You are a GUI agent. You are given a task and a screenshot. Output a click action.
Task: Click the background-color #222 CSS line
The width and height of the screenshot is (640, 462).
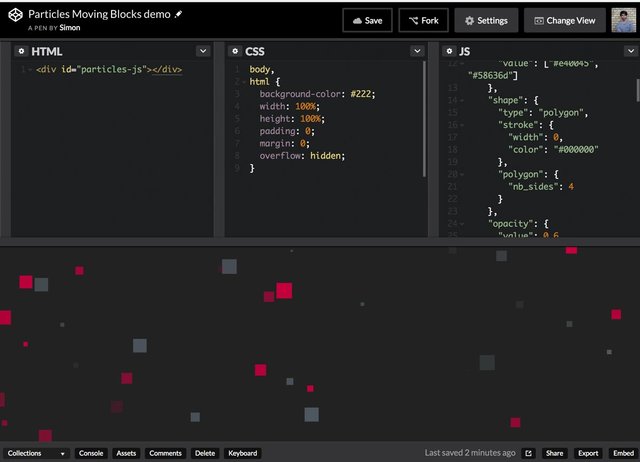click(317, 94)
